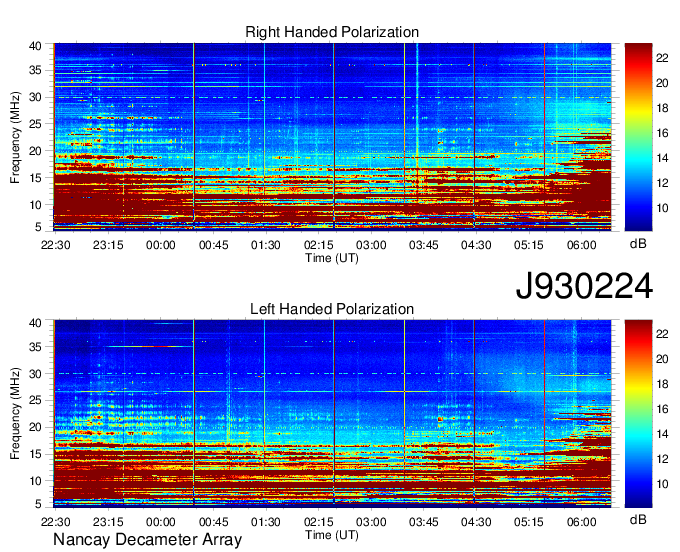
Task: Select the J930224 observation label
Action: tap(584, 286)
